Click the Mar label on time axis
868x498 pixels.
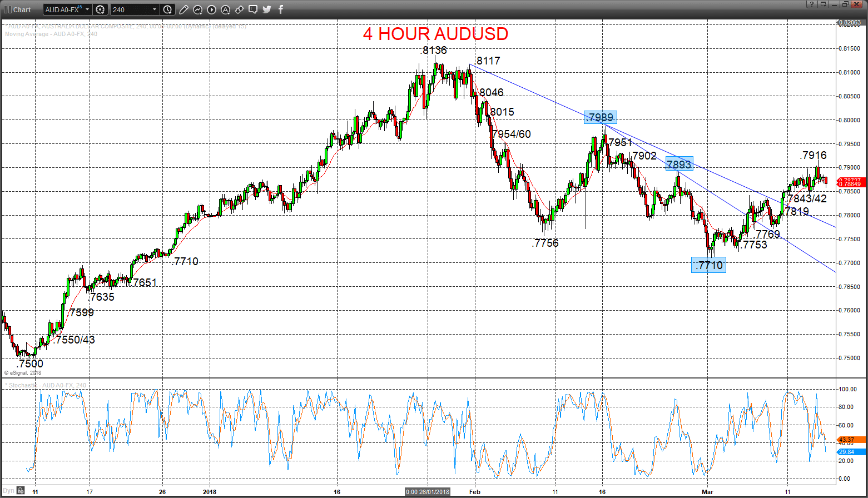(x=707, y=492)
